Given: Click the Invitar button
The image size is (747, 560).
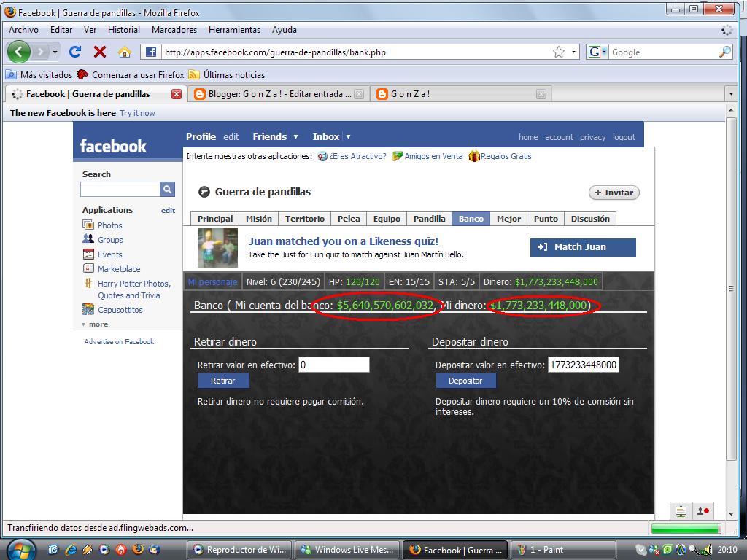Looking at the screenshot, I should [614, 192].
